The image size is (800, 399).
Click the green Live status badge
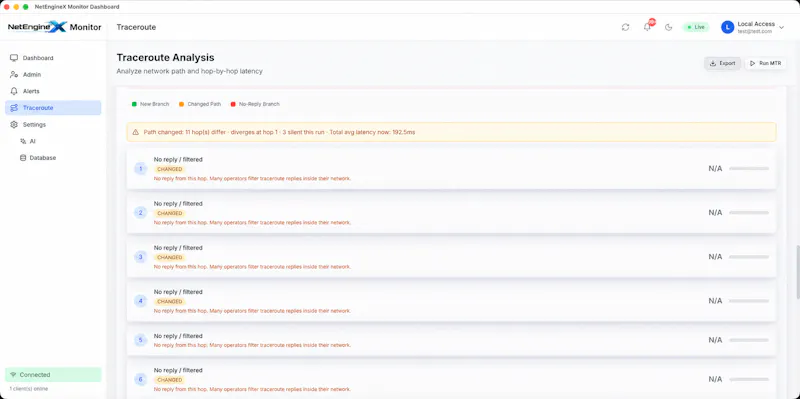[696, 27]
